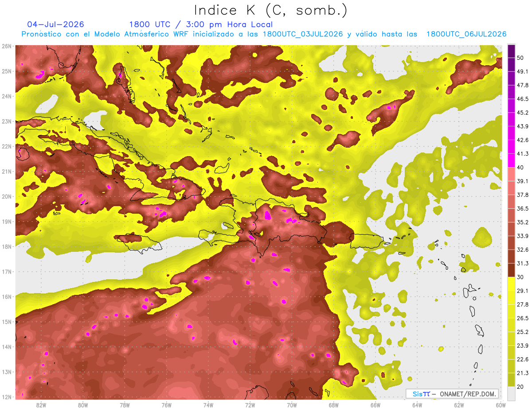Viewport: 532px width, 411px height.
Task: Click legend value "25.2"
Action: [523, 332]
